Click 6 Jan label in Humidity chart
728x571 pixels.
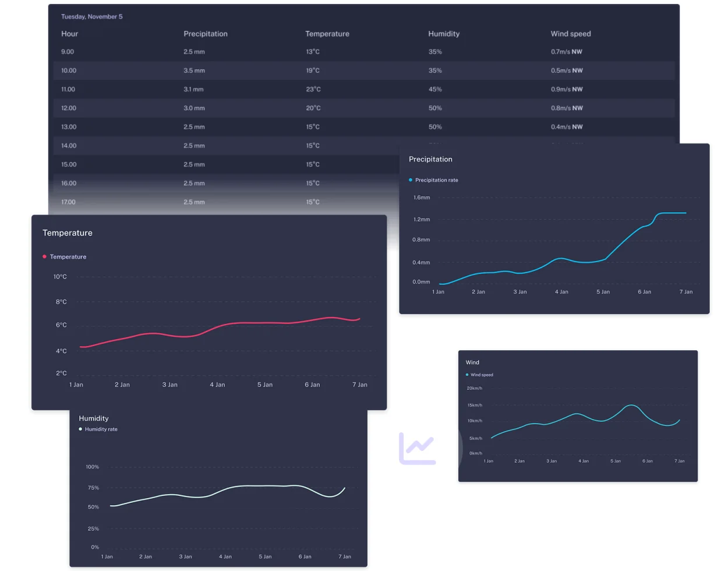305,556
